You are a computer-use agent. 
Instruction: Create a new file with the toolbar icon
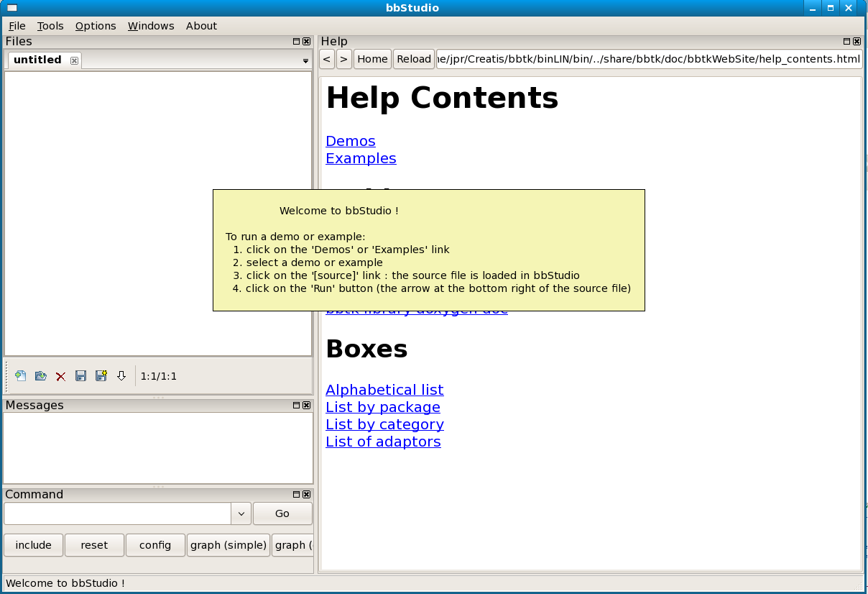[x=21, y=375]
